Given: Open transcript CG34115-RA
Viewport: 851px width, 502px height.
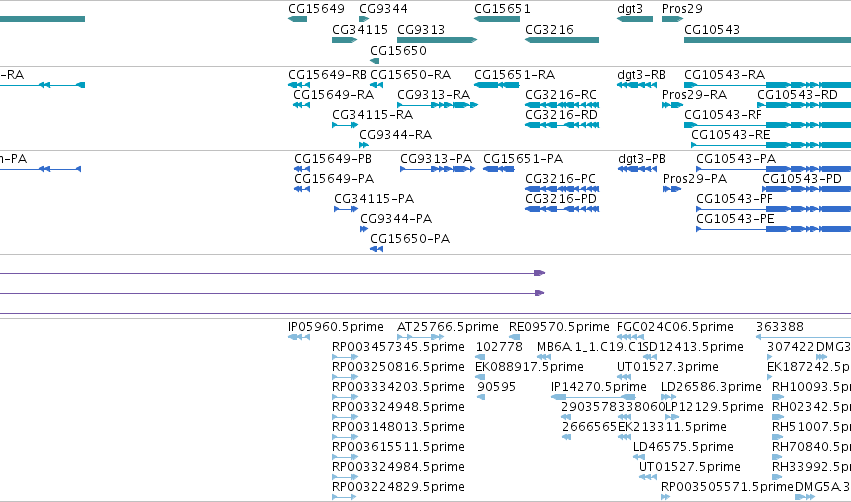Looking at the screenshot, I should click(373, 115).
